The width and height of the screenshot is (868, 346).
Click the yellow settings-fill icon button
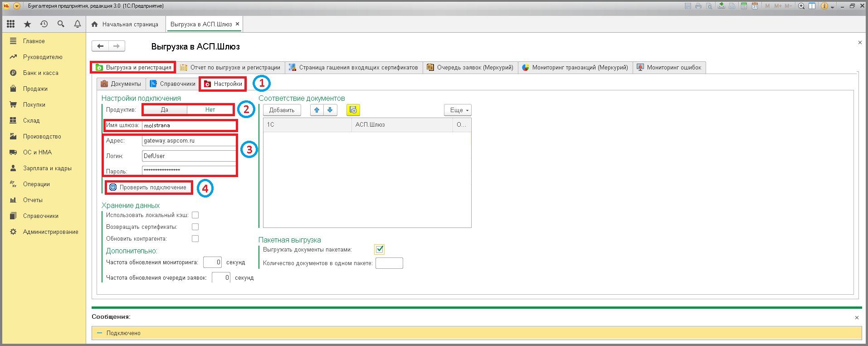coord(353,110)
